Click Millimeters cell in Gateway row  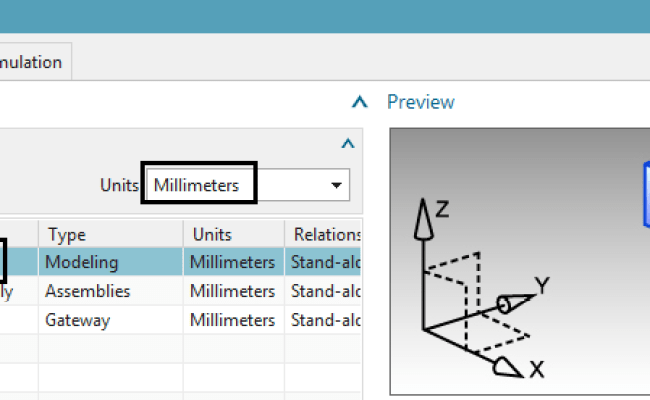(234, 320)
